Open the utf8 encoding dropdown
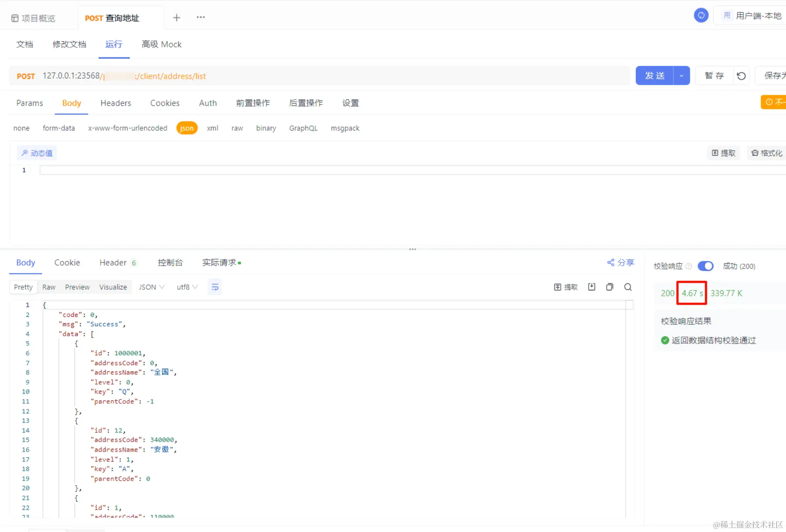 [187, 287]
